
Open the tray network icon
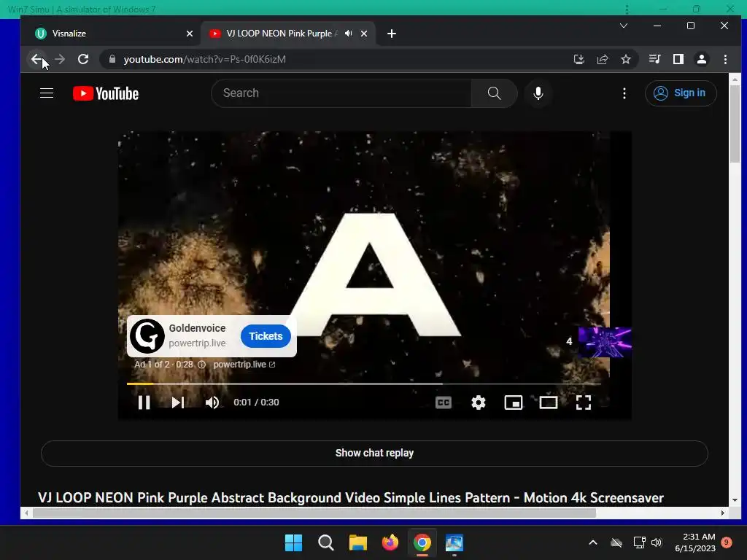coord(639,542)
